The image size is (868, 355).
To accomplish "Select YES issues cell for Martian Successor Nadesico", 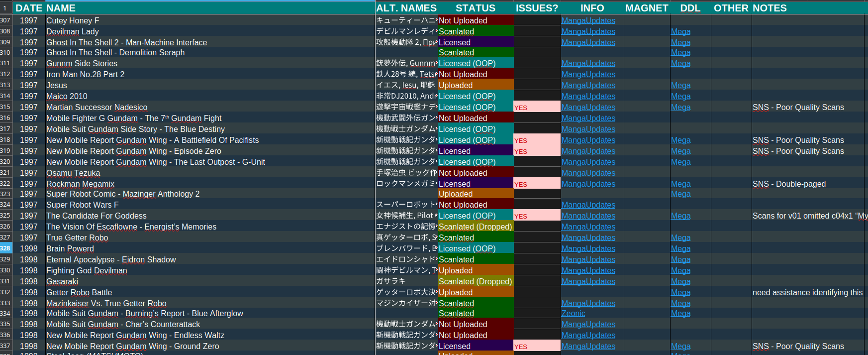I will tap(537, 107).
